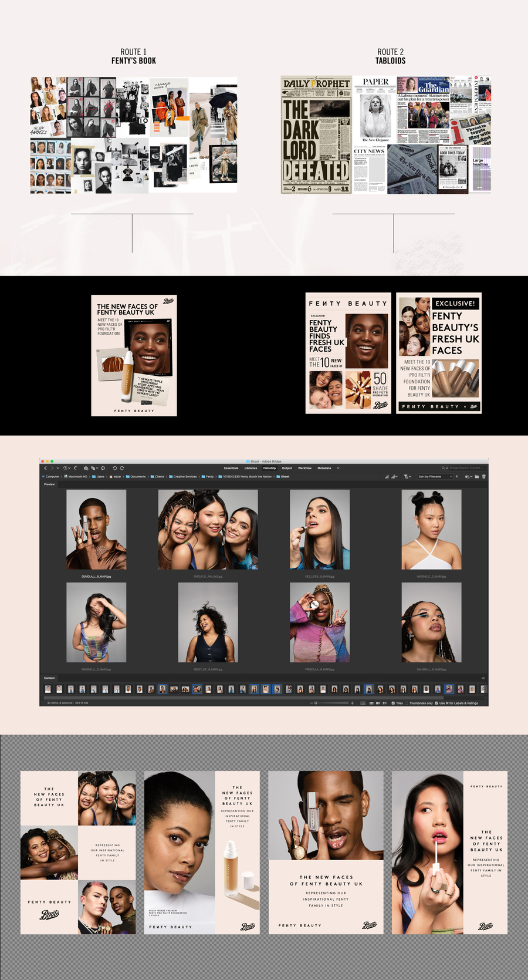Click the search magnifier icon in Bridge
Screen dimensions: 528x980
(444, 468)
